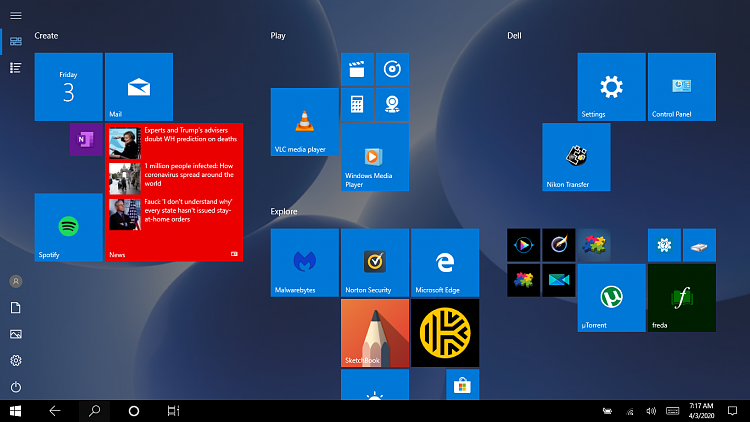Open the teal envelope-camera tile
The image size is (750, 422).
click(559, 280)
